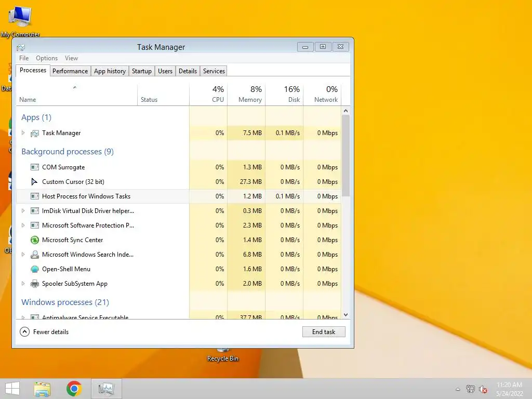This screenshot has height=399, width=532.
Task: Click the Windows processes (21) heading
Action: click(65, 302)
